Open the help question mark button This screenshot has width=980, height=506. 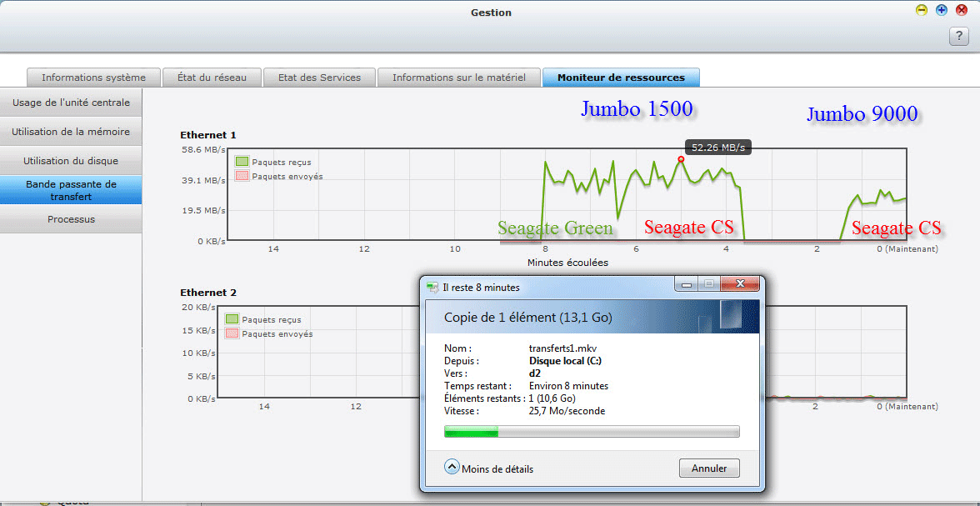pyautogui.click(x=958, y=37)
